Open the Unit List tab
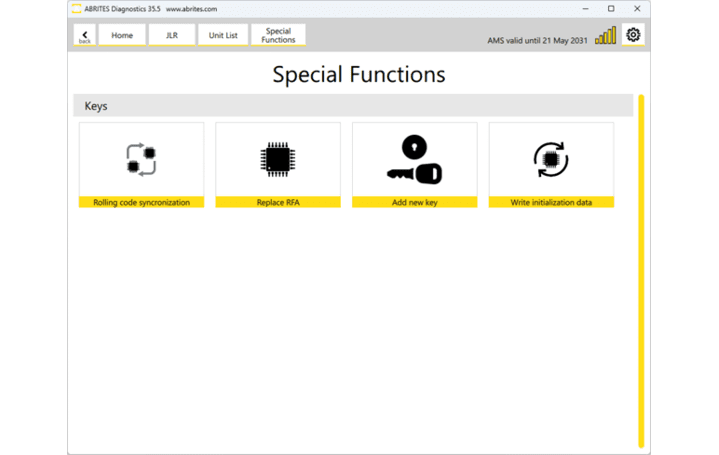 223,35
